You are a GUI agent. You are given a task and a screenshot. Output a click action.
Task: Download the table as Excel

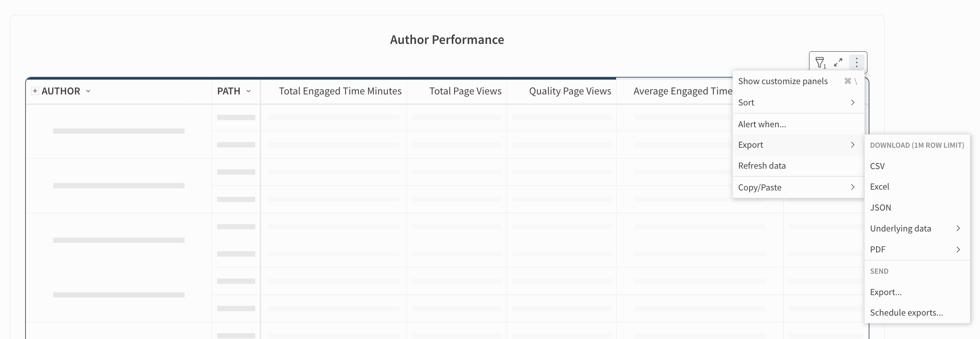point(880,187)
